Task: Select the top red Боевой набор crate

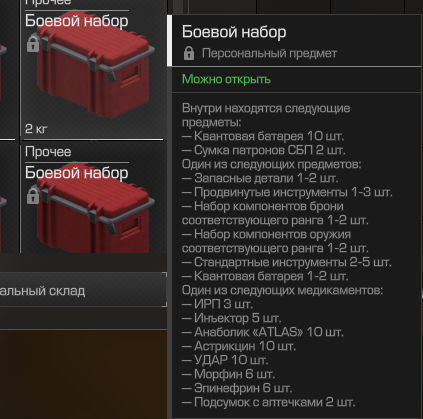Action: 95,68
